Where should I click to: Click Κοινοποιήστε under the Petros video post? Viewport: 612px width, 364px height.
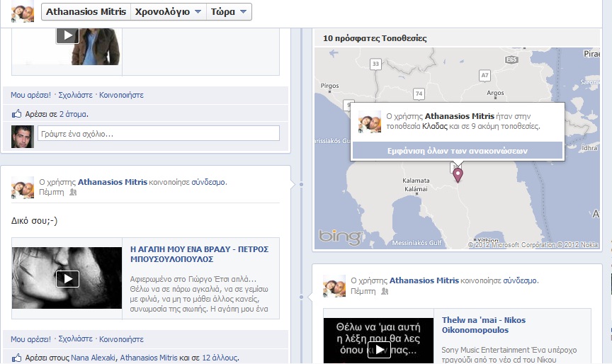(121, 339)
